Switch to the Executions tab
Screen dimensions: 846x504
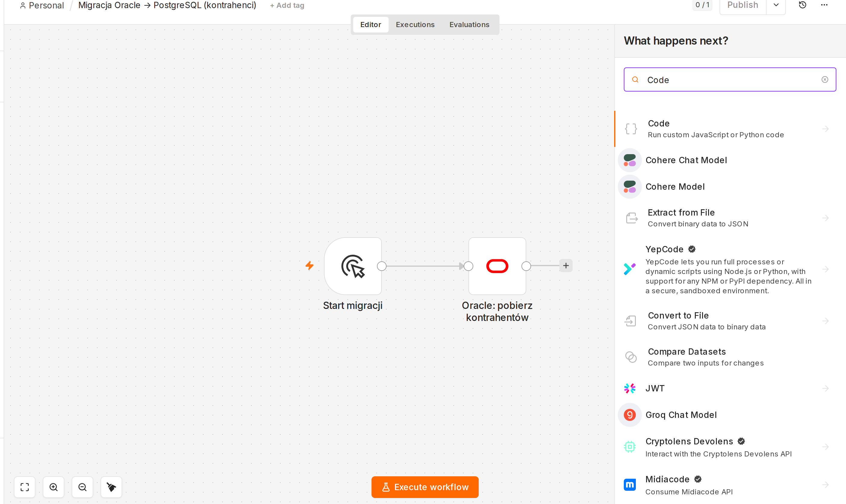tap(415, 24)
